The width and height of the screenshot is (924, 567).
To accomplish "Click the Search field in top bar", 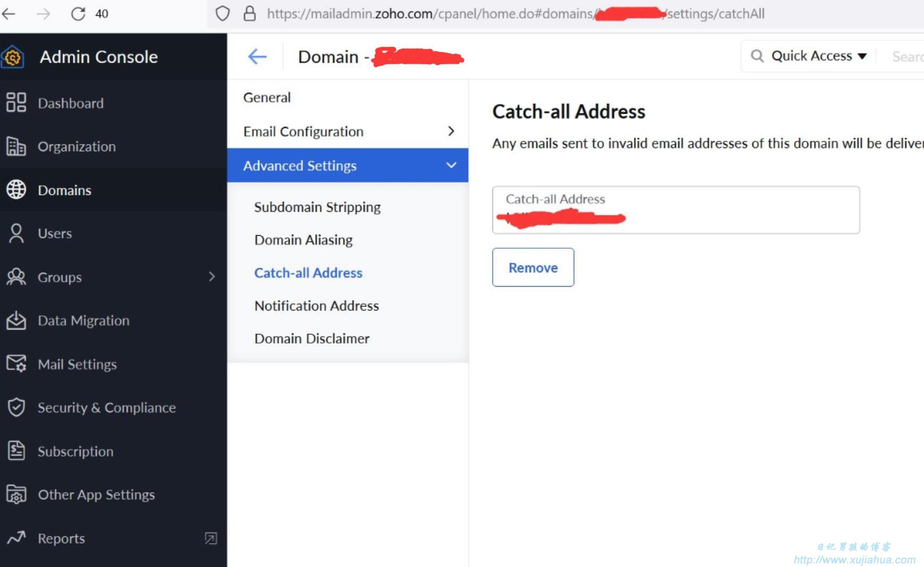I will coord(907,56).
